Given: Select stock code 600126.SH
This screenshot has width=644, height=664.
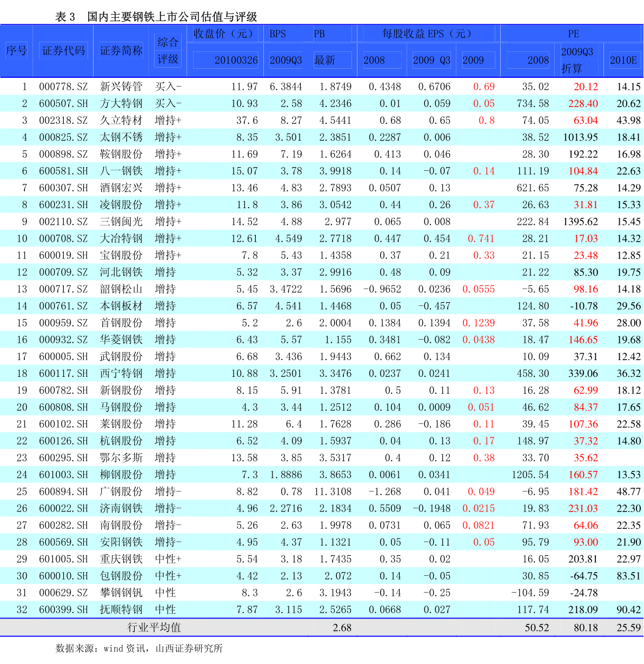Looking at the screenshot, I should coord(63,441).
